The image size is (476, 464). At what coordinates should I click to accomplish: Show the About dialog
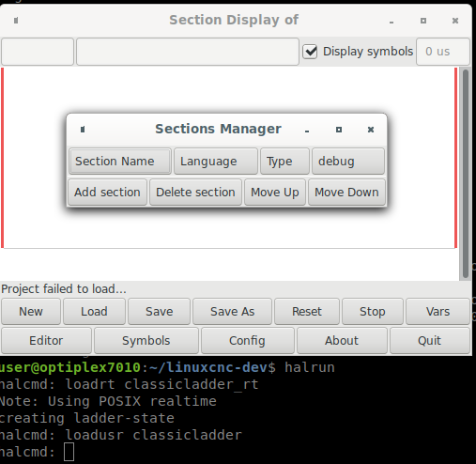point(342,341)
